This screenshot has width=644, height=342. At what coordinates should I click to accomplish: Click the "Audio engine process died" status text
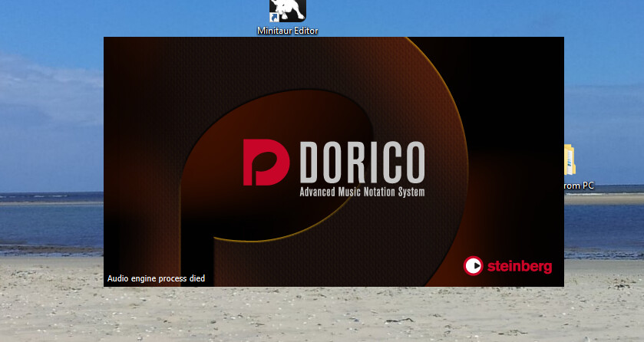[156, 278]
